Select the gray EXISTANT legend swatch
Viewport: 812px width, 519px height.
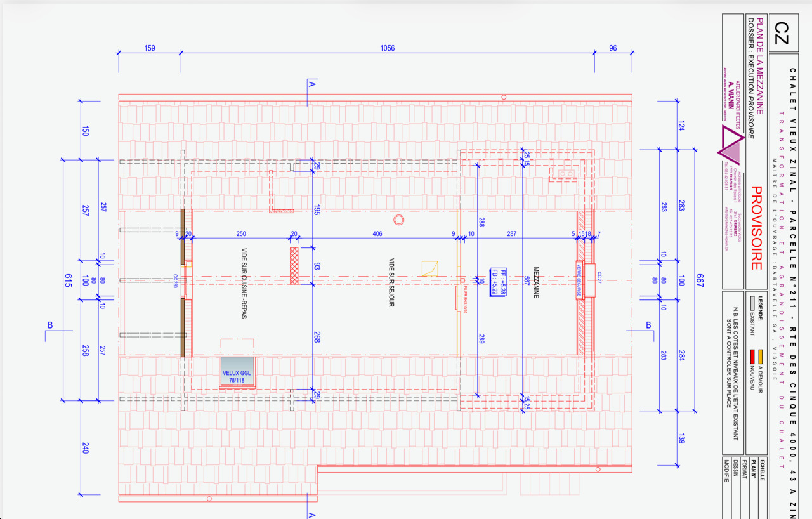[x=752, y=302]
